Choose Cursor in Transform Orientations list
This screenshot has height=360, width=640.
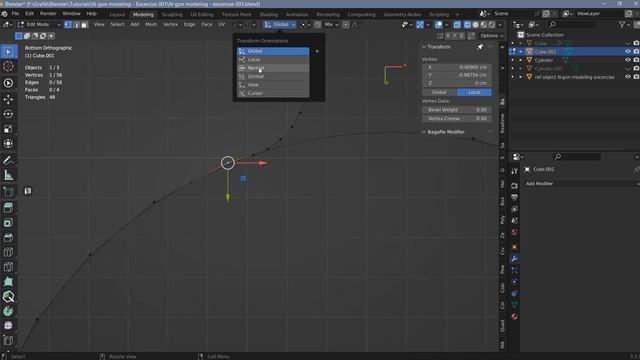(273, 93)
